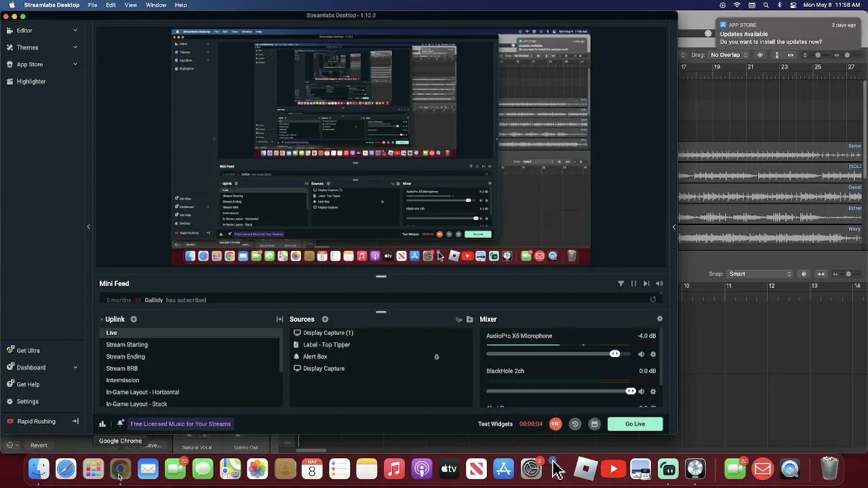The image size is (868, 488).
Task: Open the Snap Smart dropdown in Logic
Action: point(760,274)
